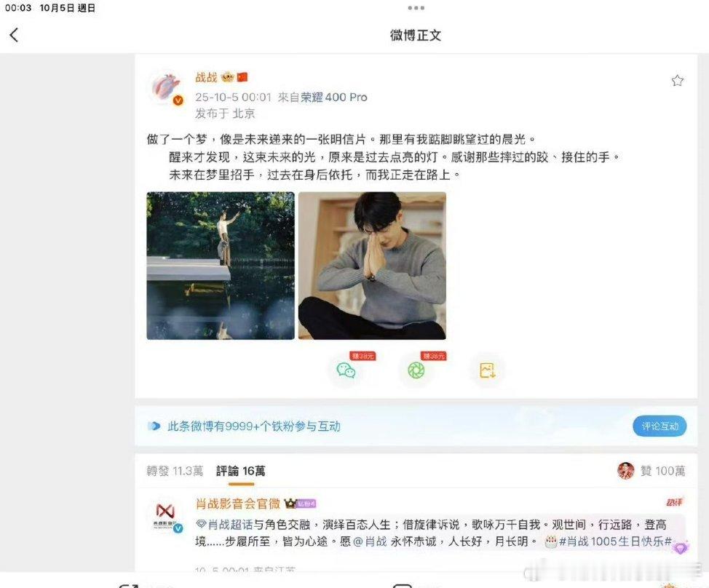Open the #肖战1005生日快乐# hashtag
Image resolution: width=709 pixels, height=588 pixels.
pos(615,541)
